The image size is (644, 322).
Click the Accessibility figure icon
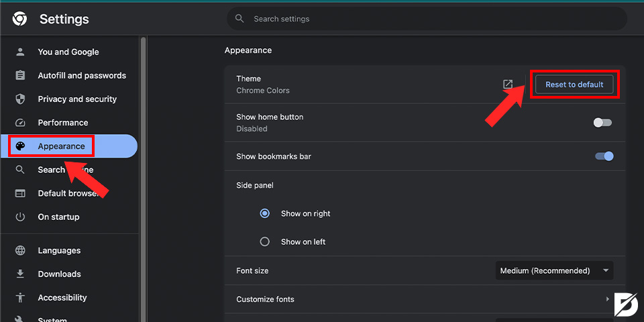[x=20, y=297]
